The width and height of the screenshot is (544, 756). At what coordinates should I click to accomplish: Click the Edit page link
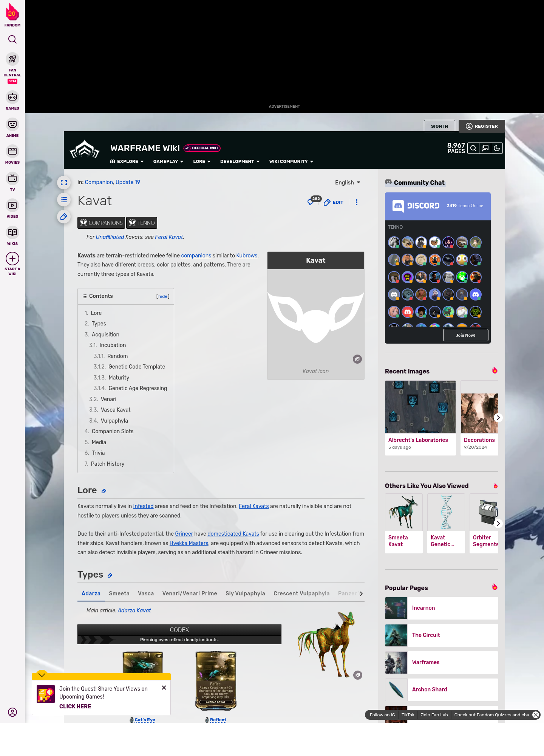[334, 202]
